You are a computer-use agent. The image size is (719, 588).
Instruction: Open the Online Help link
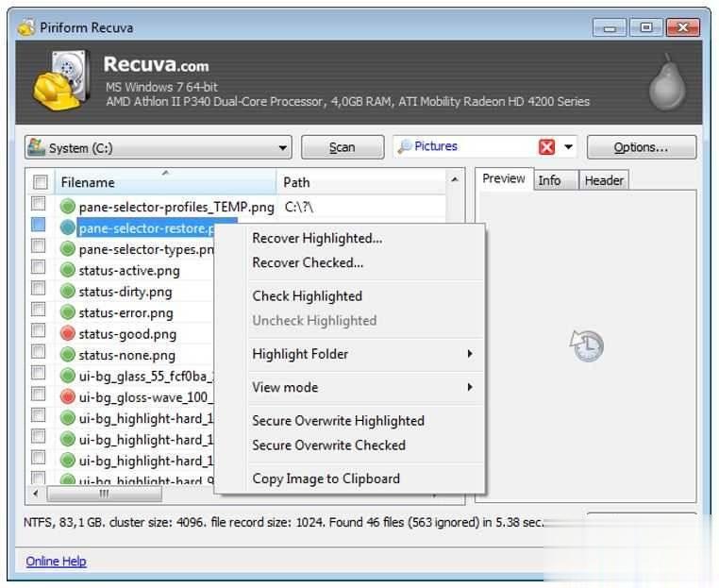[56, 562]
